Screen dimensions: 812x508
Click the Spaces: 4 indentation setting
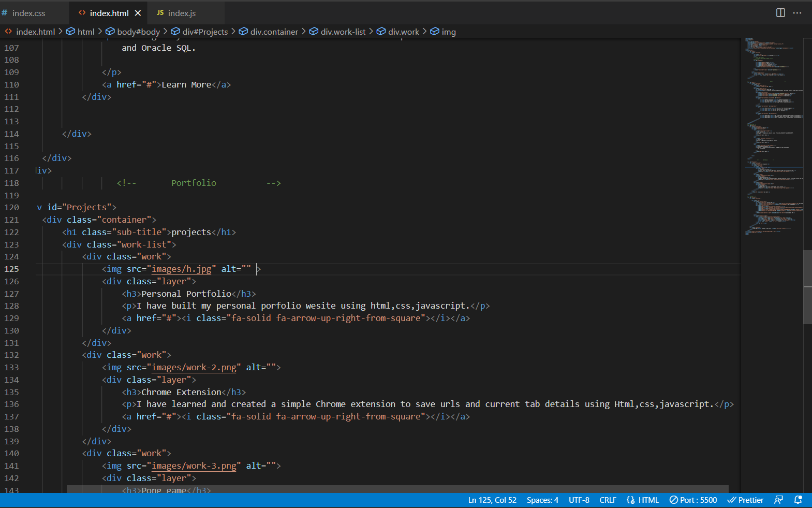[x=542, y=500]
